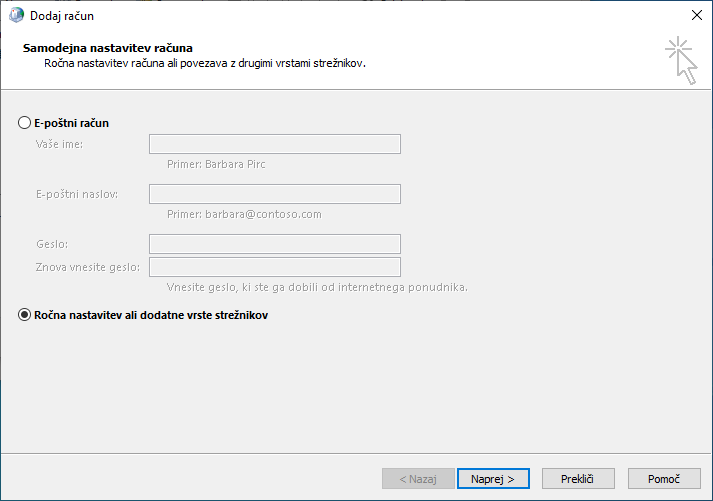Image resolution: width=713 pixels, height=501 pixels.
Task: Click the Znova vnesite geslo: label
Action: click(x=88, y=267)
